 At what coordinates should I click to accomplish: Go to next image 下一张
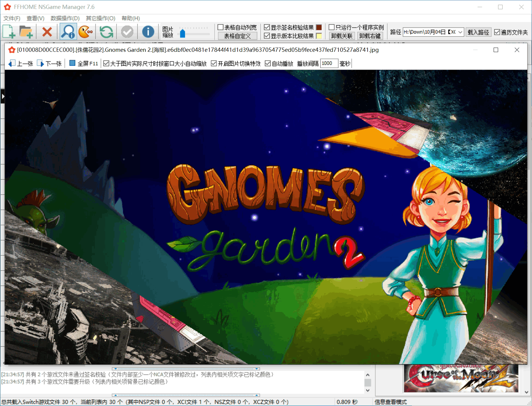tap(49, 63)
